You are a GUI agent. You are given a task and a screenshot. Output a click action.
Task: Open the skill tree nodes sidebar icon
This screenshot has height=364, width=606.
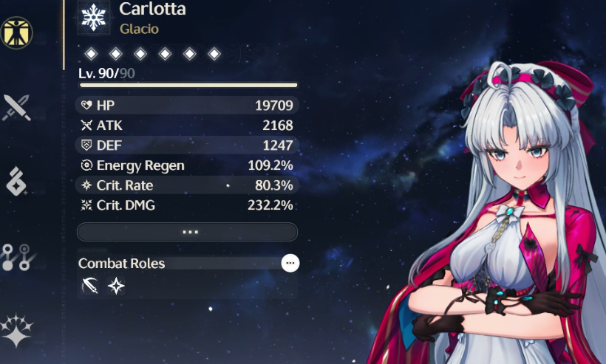tap(18, 257)
